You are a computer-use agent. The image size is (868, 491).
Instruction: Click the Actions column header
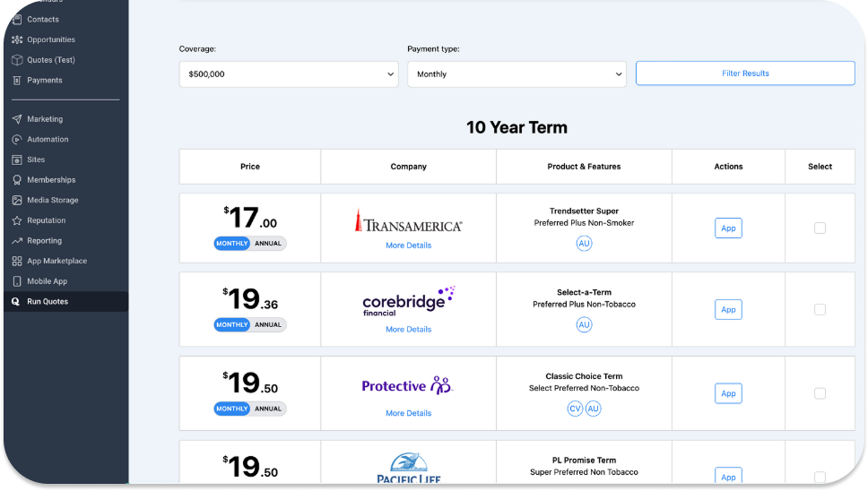[x=728, y=167]
